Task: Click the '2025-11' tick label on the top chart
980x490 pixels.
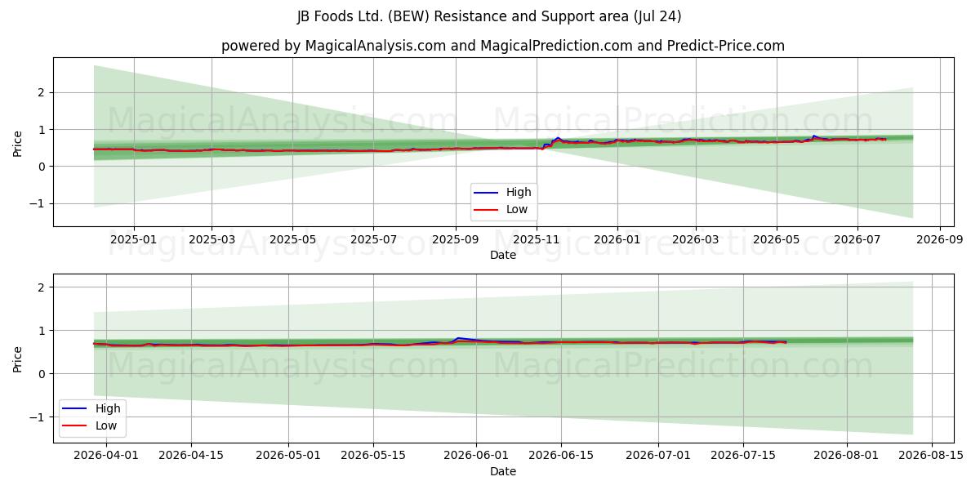Action: point(537,240)
